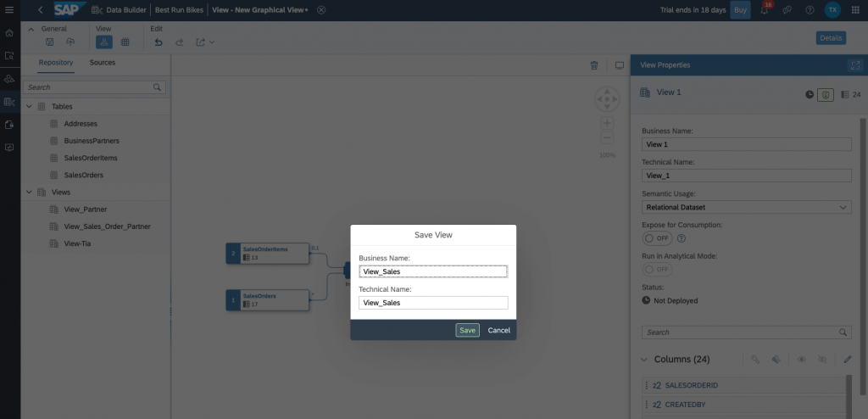This screenshot has height=419, width=868.
Task: Click the data access control shield icon
Action: click(826, 95)
